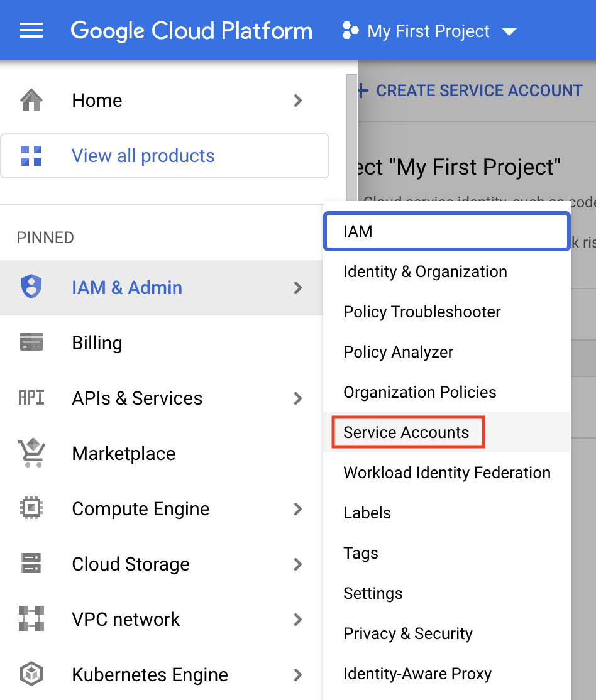Click the project hexagon dots icon
The image size is (596, 700).
pos(350,31)
